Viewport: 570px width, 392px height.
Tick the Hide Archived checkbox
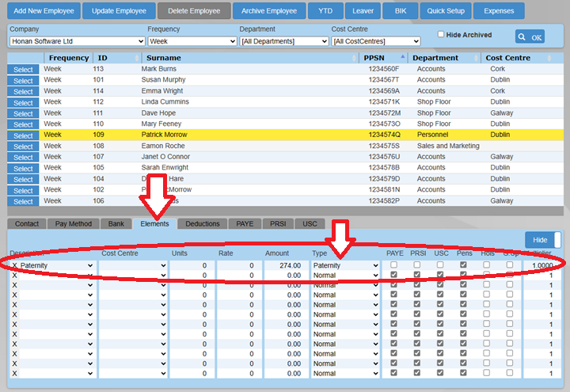point(442,35)
